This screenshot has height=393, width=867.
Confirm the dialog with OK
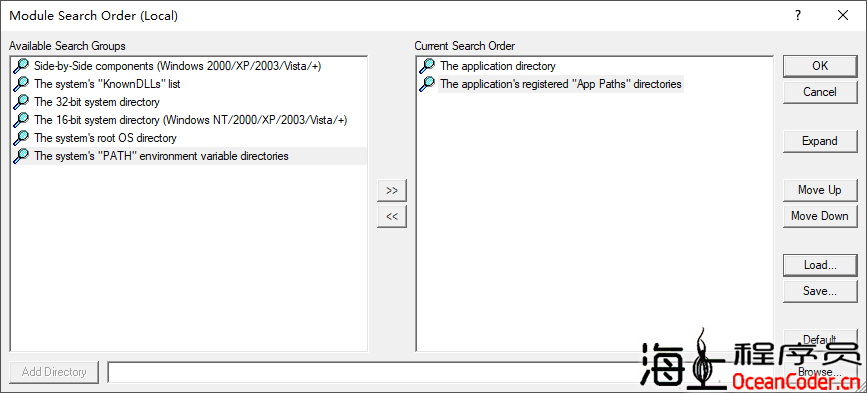[819, 66]
